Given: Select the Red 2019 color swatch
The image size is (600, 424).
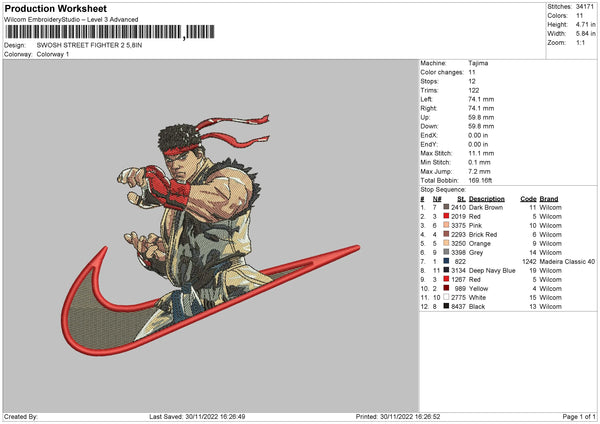Looking at the screenshot, I should (446, 216).
